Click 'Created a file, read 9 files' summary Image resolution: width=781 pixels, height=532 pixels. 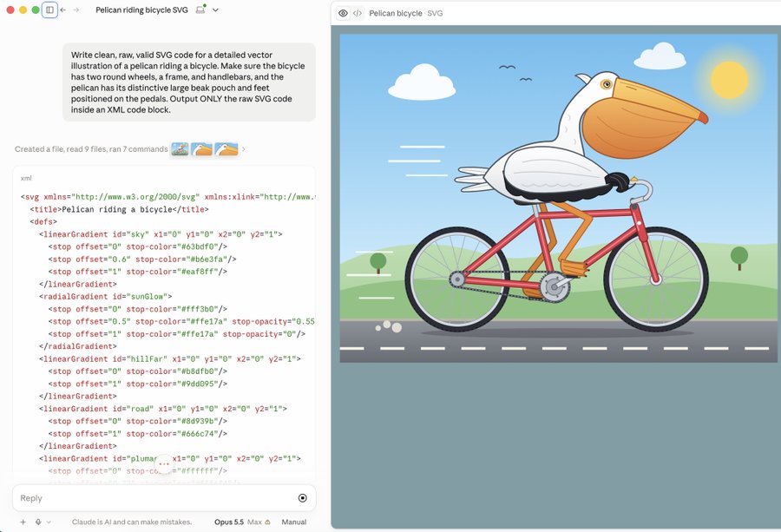(91, 149)
